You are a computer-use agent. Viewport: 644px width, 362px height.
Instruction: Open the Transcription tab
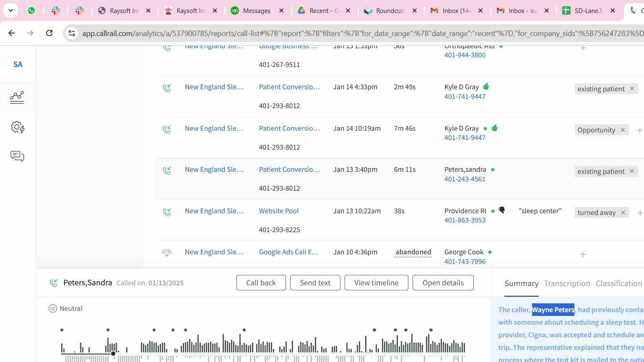point(567,284)
